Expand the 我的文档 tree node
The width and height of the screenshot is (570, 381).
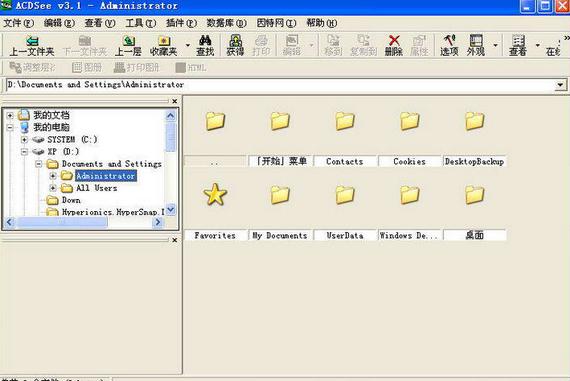coord(10,115)
